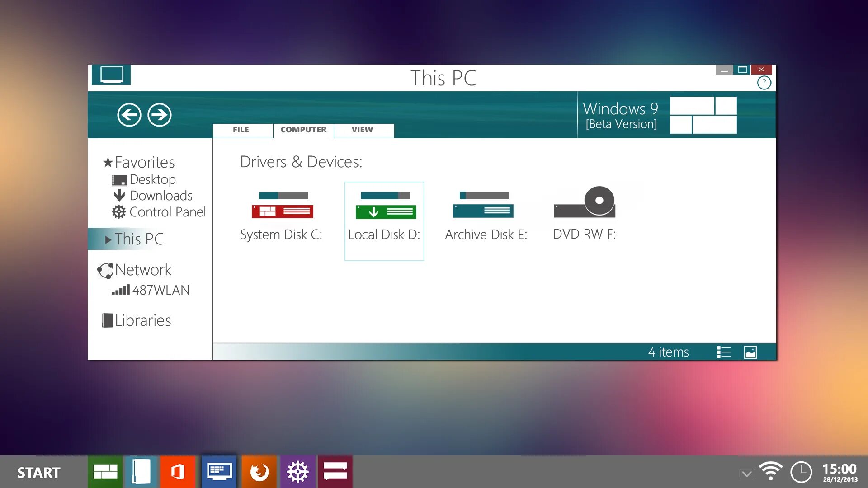Select the COMPUTER ribbon tab
Viewport: 868px width, 488px height.
point(303,130)
